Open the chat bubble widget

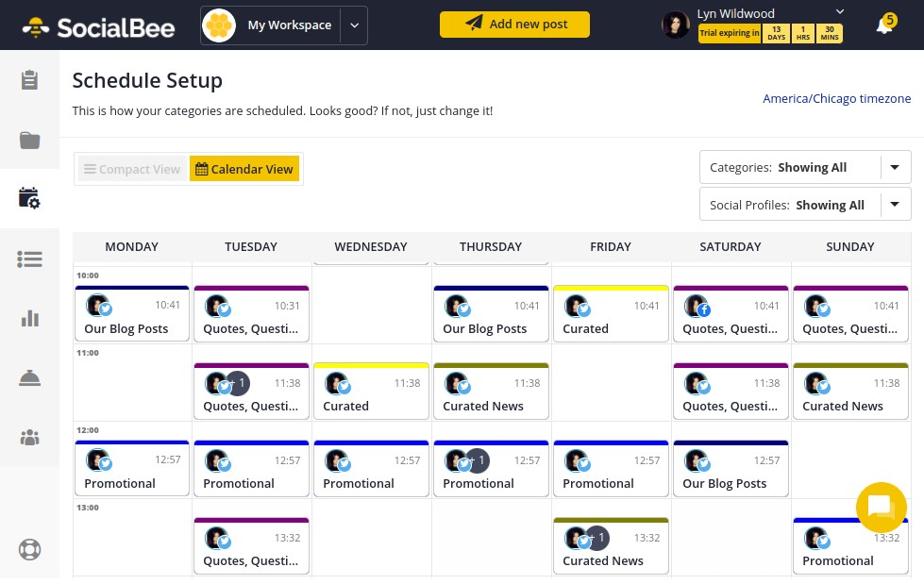[x=881, y=508]
